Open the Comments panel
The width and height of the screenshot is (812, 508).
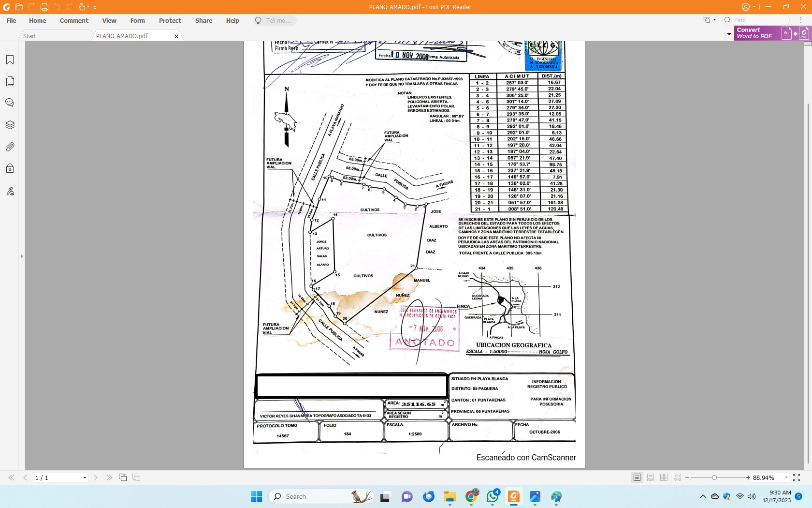pyautogui.click(x=10, y=103)
